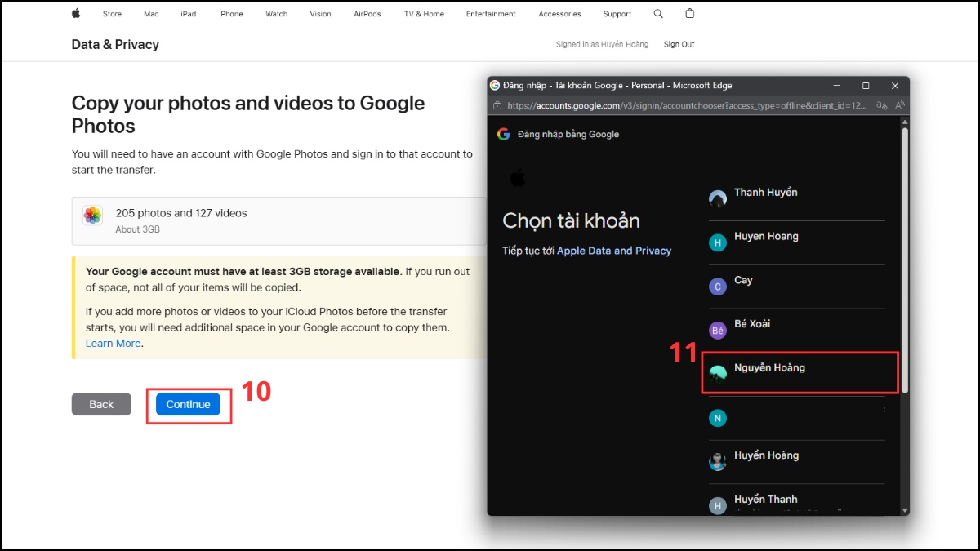Open the Entertainment menu
The width and height of the screenshot is (980, 551).
point(491,14)
